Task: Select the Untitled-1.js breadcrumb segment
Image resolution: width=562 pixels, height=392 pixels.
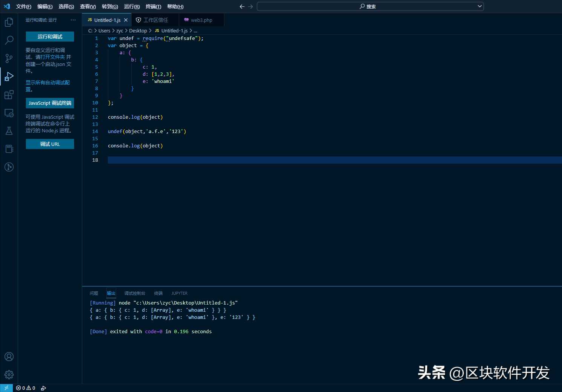Action: pos(171,31)
